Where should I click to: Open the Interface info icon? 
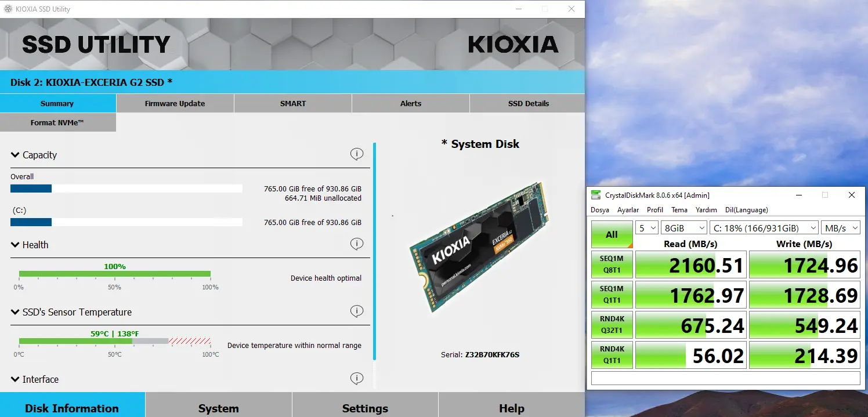pyautogui.click(x=357, y=378)
